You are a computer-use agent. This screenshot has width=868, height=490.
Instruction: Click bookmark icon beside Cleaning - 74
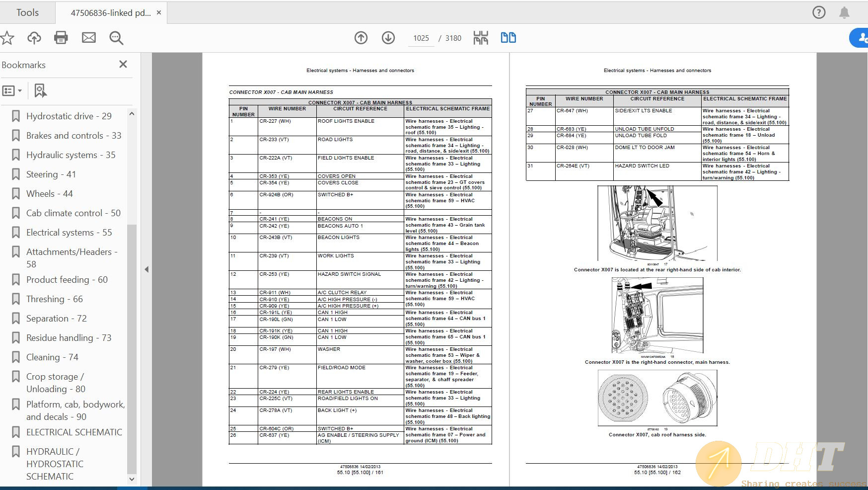(x=16, y=357)
